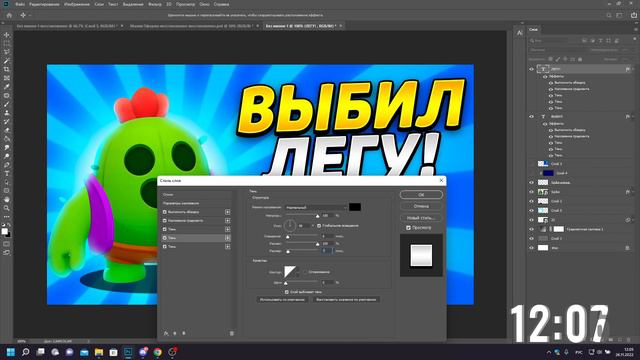640x360 pixels.
Task: Click the Home icon in the options bar
Action: pos(9,15)
